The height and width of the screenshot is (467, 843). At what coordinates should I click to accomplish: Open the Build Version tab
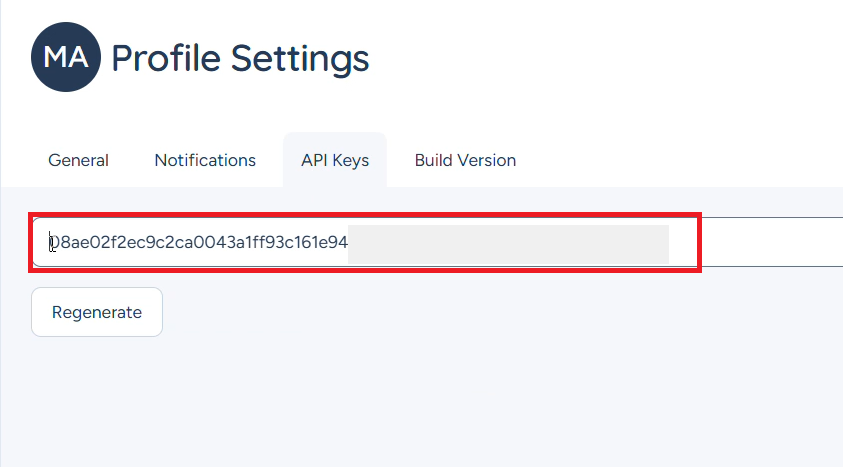(465, 160)
